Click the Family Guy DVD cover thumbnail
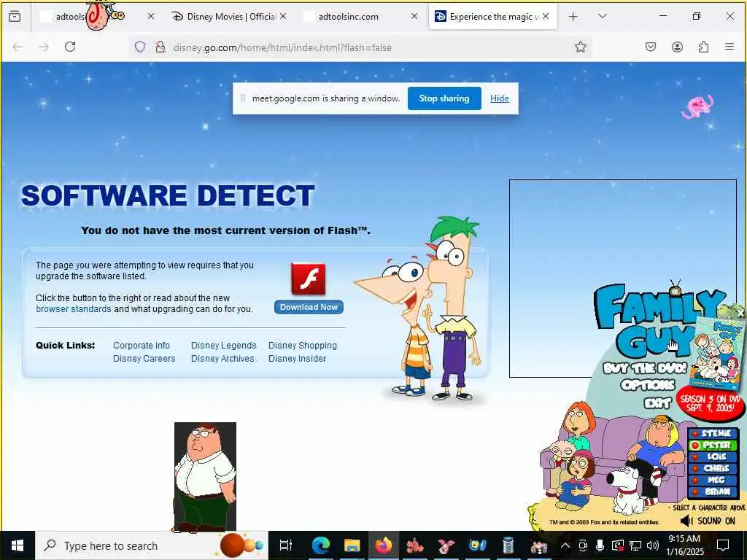The image size is (747, 560). click(717, 355)
